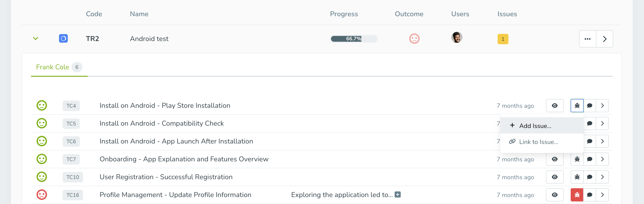The width and height of the screenshot is (644, 204).
Task: Click comment bubble for TC5 row
Action: pyautogui.click(x=589, y=123)
